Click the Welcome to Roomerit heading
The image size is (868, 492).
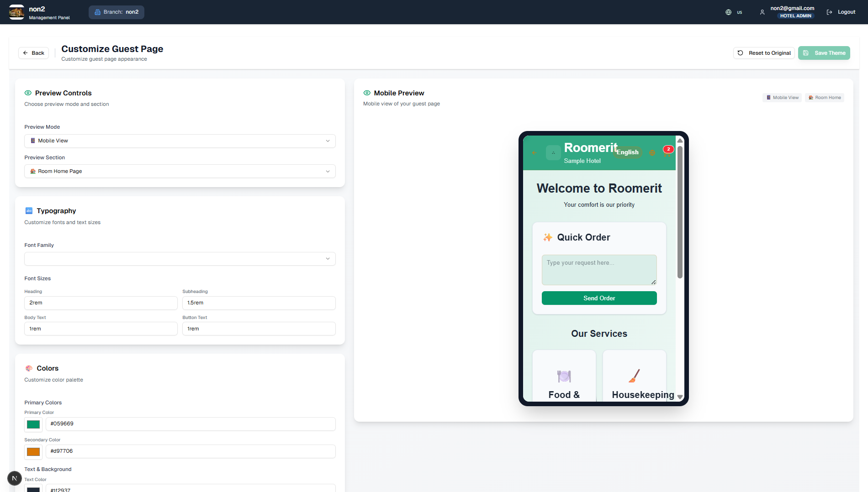(599, 188)
